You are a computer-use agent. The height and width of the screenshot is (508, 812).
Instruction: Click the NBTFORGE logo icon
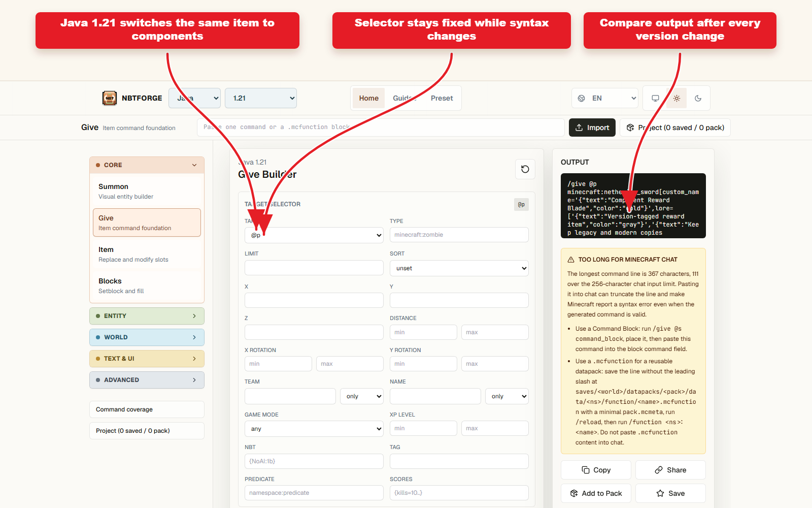click(110, 98)
